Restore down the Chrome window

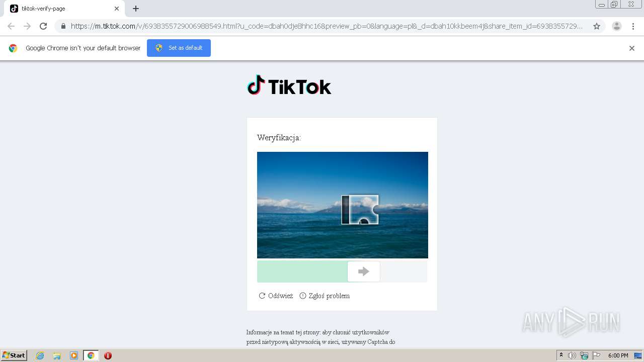614,4
